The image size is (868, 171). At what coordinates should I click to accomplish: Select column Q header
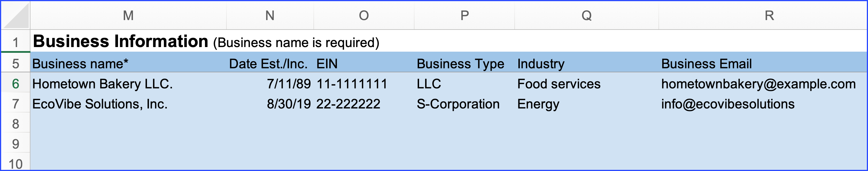point(586,15)
